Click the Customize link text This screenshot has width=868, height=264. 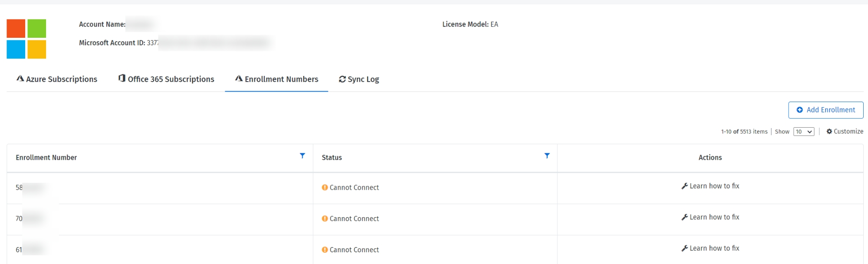pos(848,132)
